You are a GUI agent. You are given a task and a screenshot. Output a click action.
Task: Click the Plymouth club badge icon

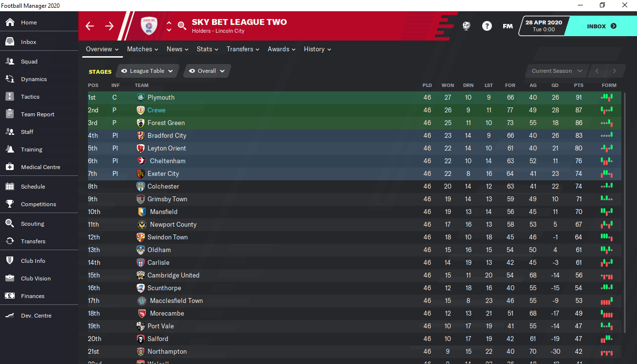click(141, 97)
